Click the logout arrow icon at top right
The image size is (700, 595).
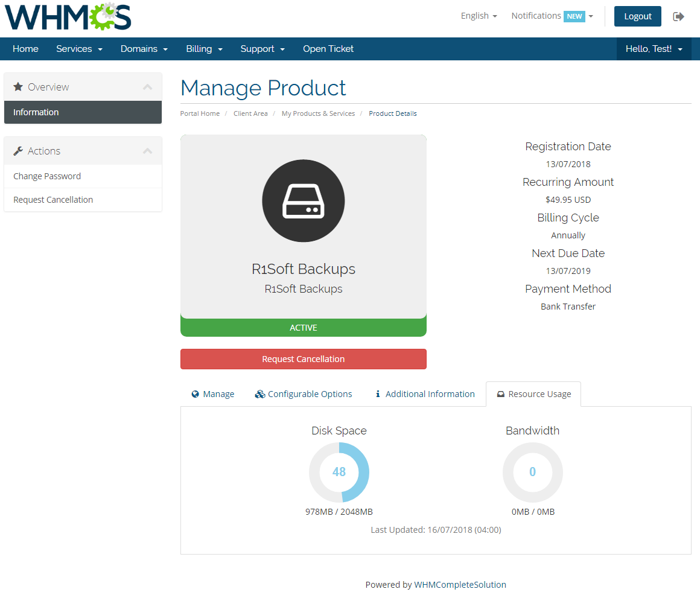[679, 16]
